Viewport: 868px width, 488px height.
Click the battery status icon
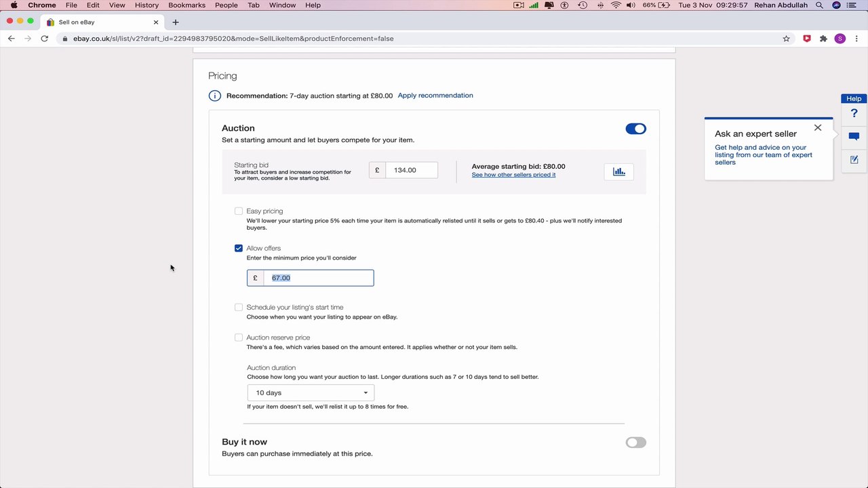click(x=665, y=5)
